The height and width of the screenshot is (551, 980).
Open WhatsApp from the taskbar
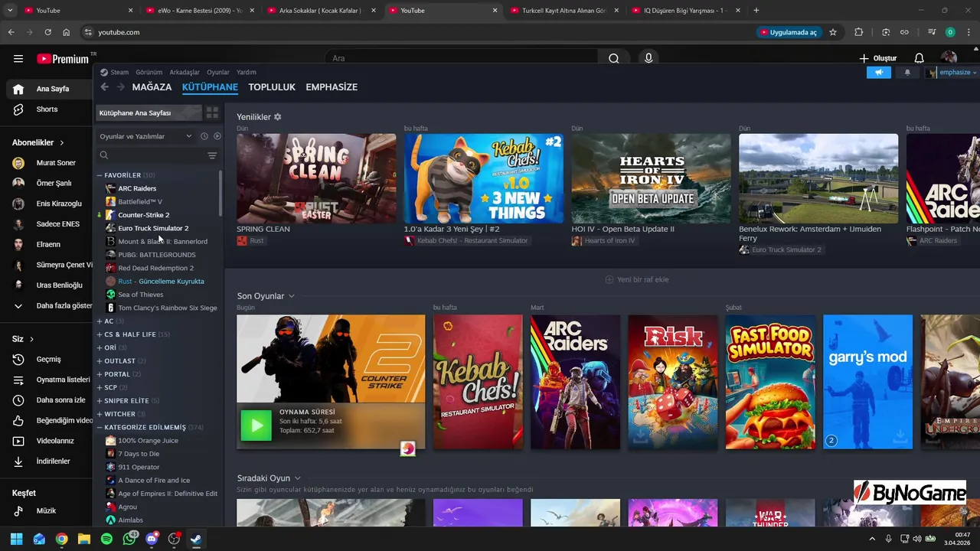(x=129, y=539)
